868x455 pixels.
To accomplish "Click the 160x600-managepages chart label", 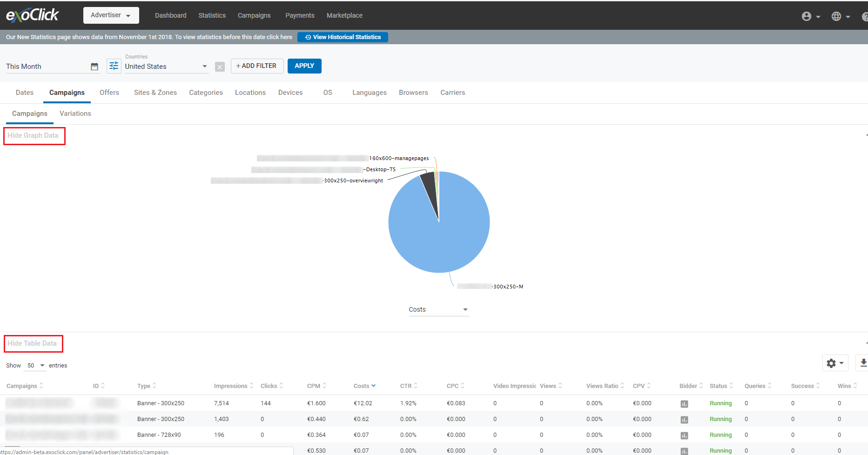I will 399,158.
